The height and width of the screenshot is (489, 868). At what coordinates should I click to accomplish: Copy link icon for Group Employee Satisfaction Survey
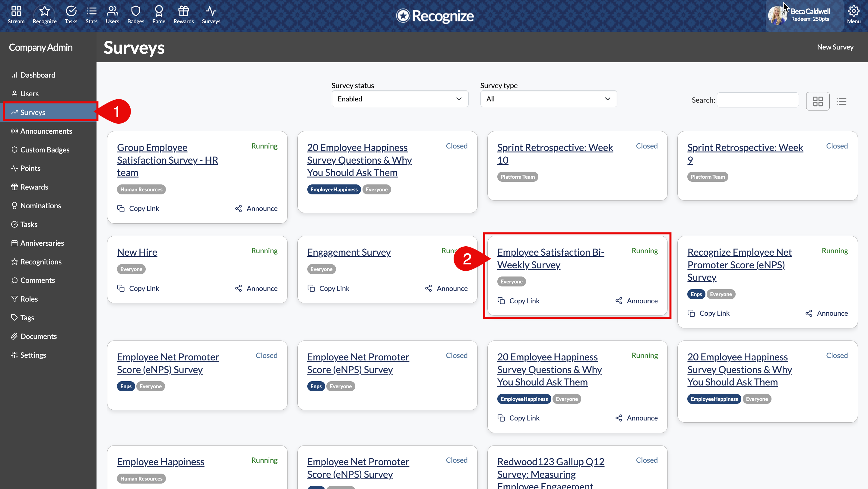click(x=121, y=208)
